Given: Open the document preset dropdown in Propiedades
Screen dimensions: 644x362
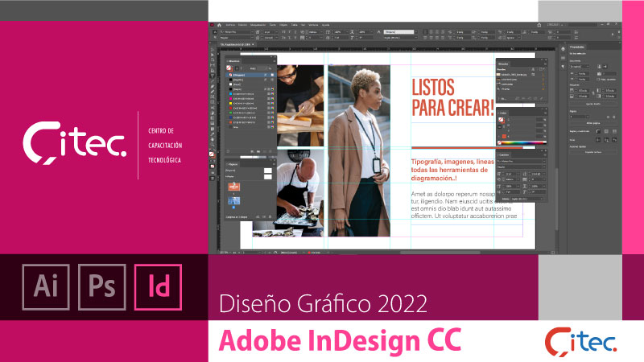Looking at the screenshot, I should 580,66.
